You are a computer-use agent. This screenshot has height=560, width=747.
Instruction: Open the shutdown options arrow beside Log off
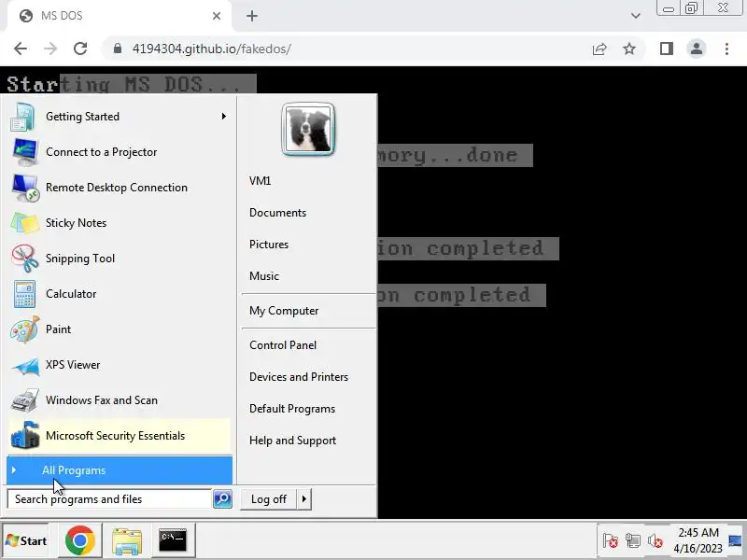pos(304,499)
